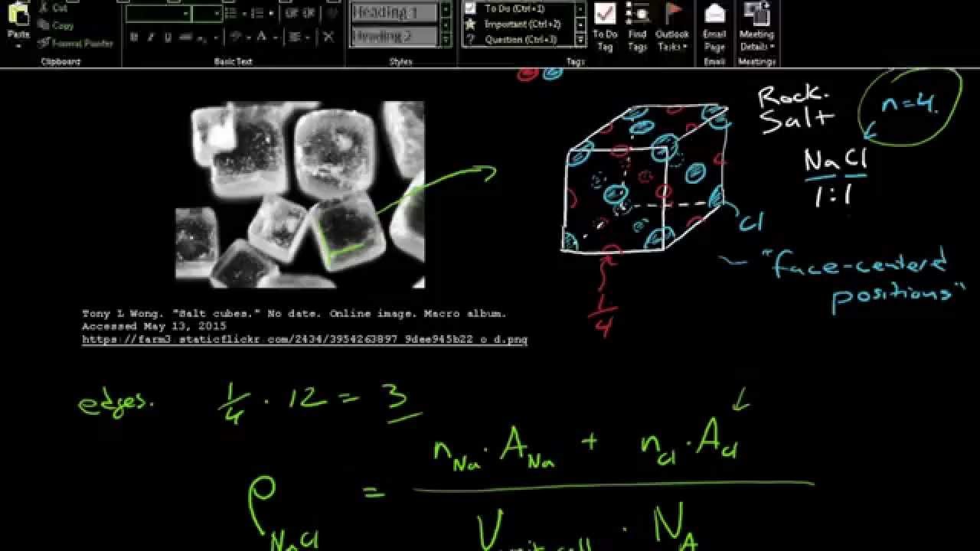Click the Paste clipboard icon

pyautogui.click(x=18, y=14)
